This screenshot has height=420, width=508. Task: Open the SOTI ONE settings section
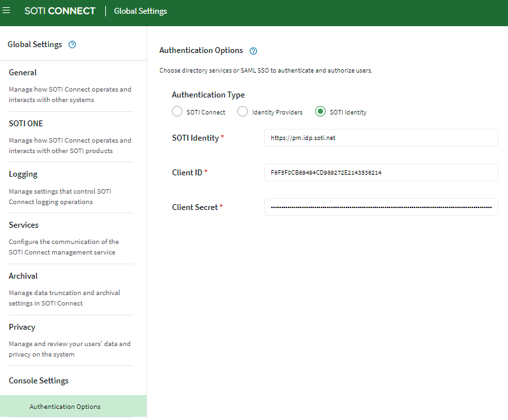pyautogui.click(x=26, y=124)
